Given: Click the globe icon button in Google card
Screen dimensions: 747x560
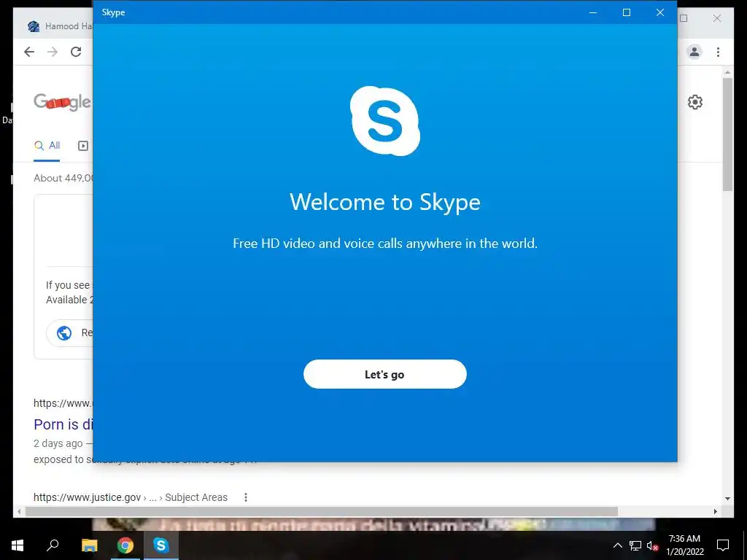Looking at the screenshot, I should point(64,332).
